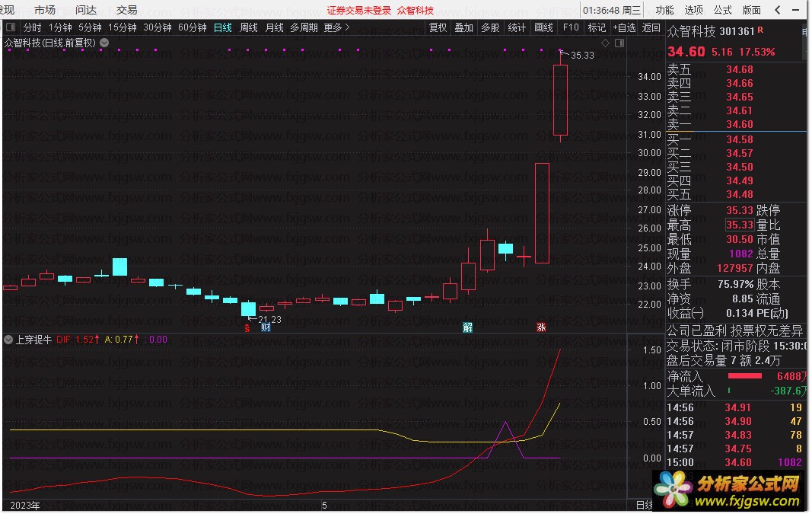Image resolution: width=812 pixels, height=514 pixels.
Task: Click the 卖五 price 34.68
Action: point(740,69)
